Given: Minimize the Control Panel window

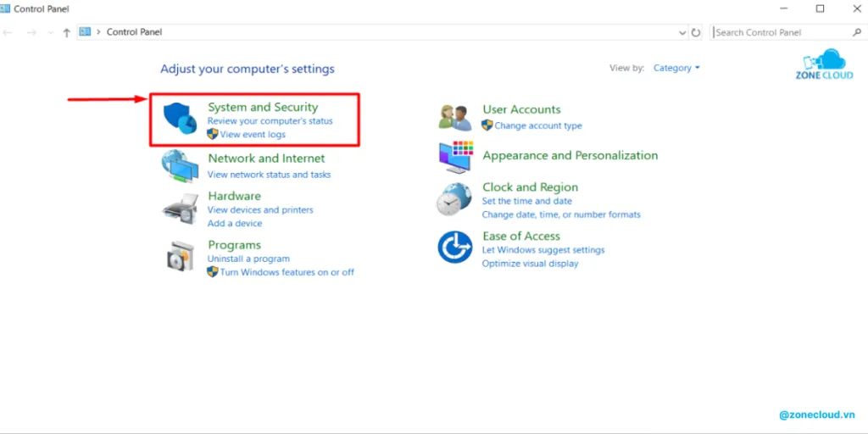Looking at the screenshot, I should coord(784,8).
